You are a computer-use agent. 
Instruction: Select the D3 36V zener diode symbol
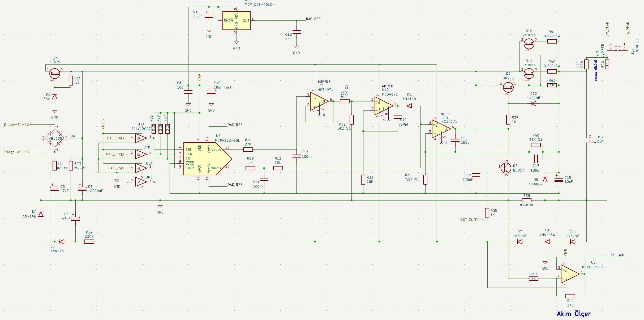tap(55, 97)
